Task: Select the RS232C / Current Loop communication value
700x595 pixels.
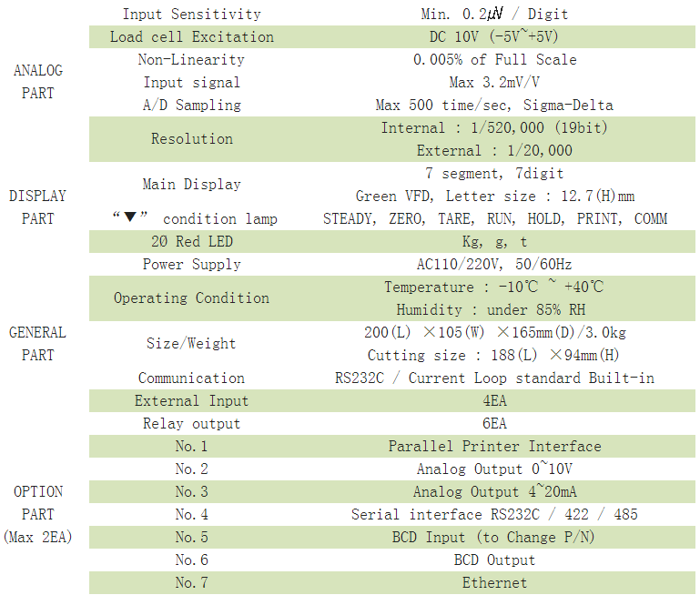Action: tap(494, 378)
